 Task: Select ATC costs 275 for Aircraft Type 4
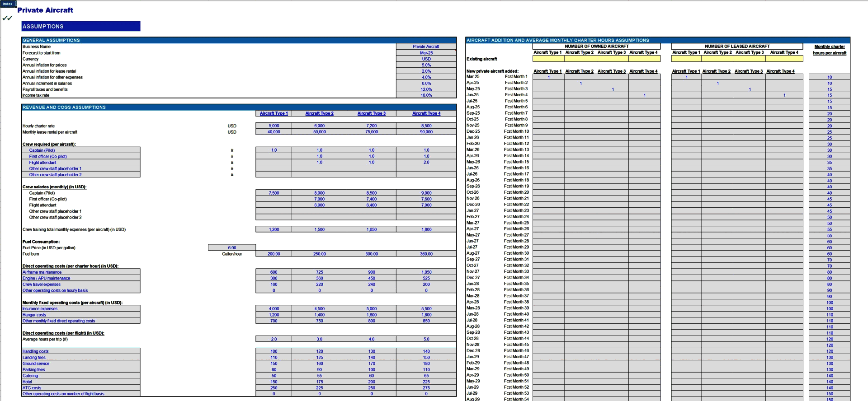click(426, 388)
